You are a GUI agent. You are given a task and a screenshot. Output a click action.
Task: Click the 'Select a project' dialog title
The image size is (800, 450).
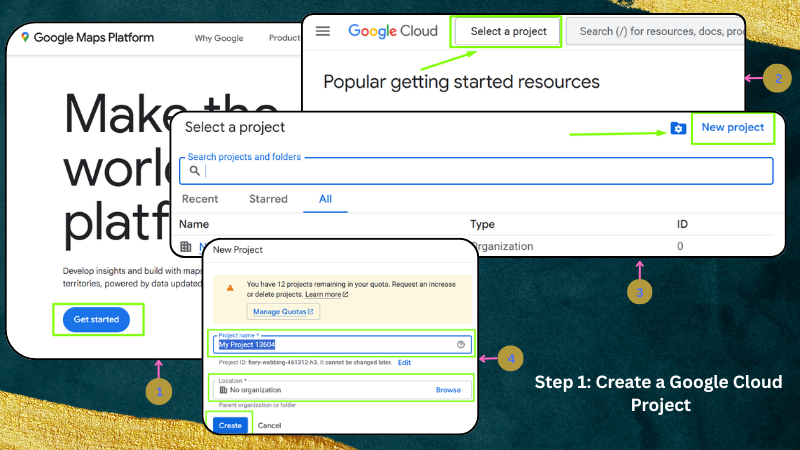coord(235,127)
